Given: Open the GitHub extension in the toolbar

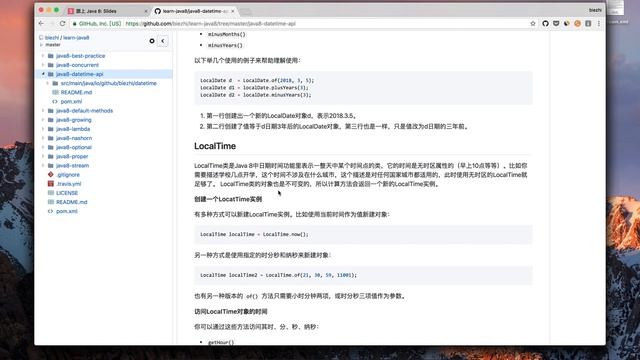Looking at the screenshot, I should (x=545, y=24).
